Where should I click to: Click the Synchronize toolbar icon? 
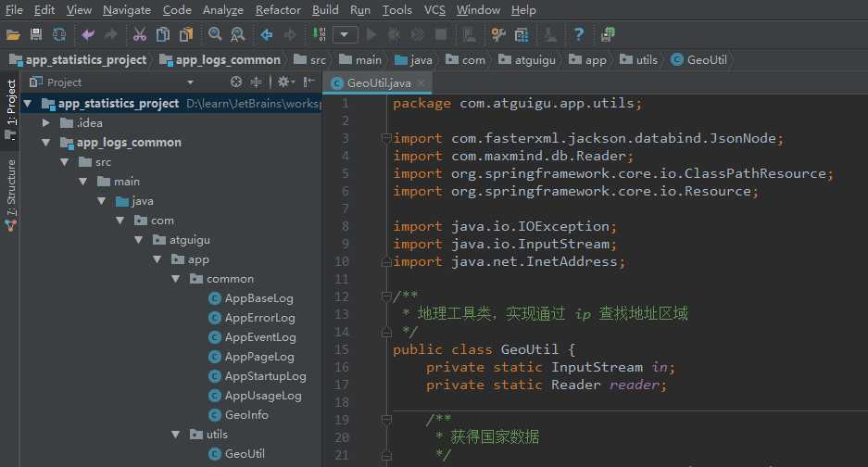tap(58, 34)
